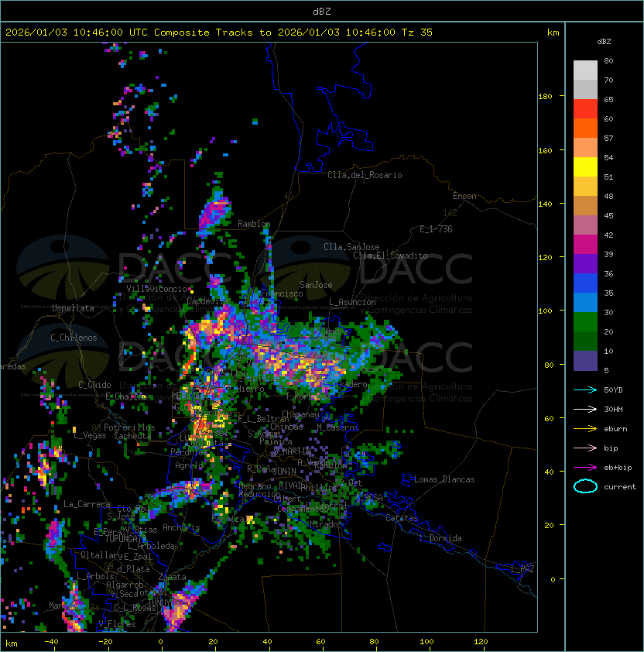Click the Ramblon label near top center
This screenshot has height=652, width=644.
click(254, 224)
